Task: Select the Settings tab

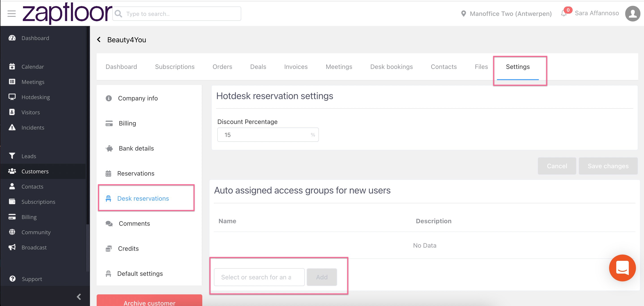Action: [518, 67]
